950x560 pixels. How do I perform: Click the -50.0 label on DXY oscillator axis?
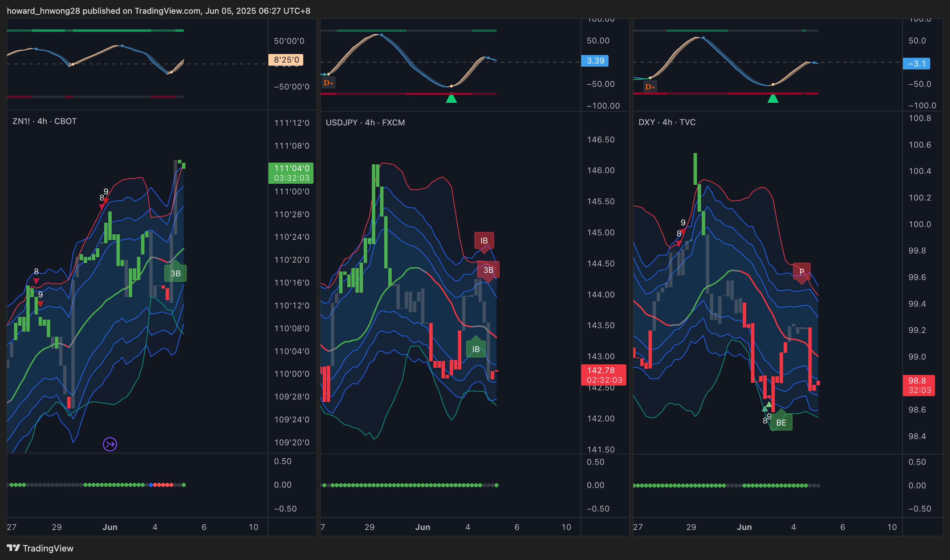(920, 84)
